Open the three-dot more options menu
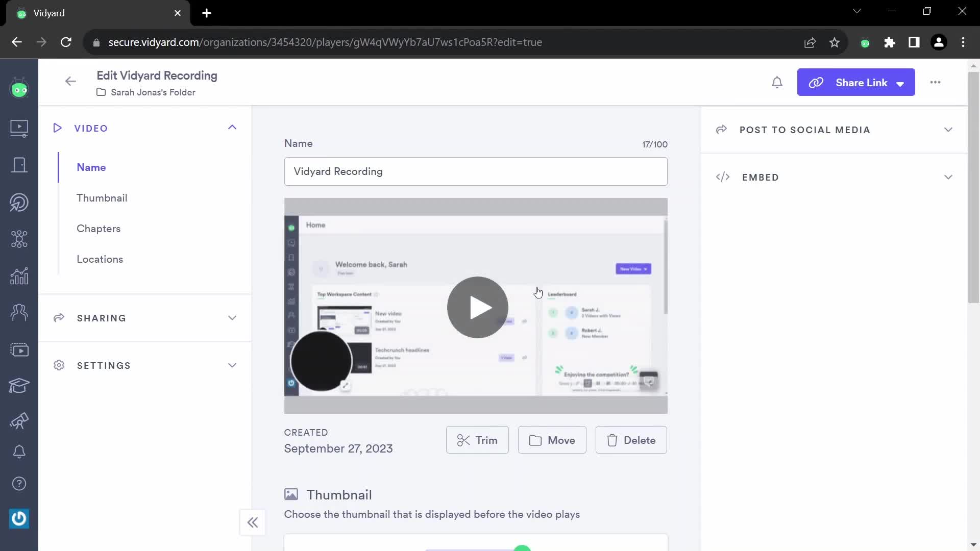Screen dimensions: 980x551 [x=935, y=82]
